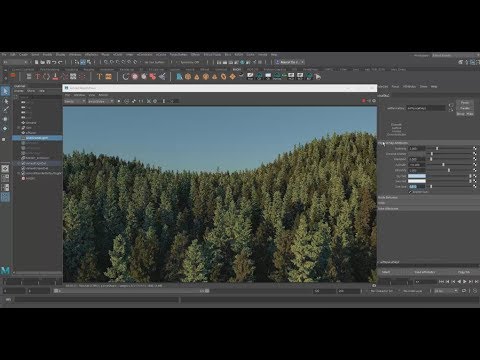Click the Turbidity value field

(417, 148)
